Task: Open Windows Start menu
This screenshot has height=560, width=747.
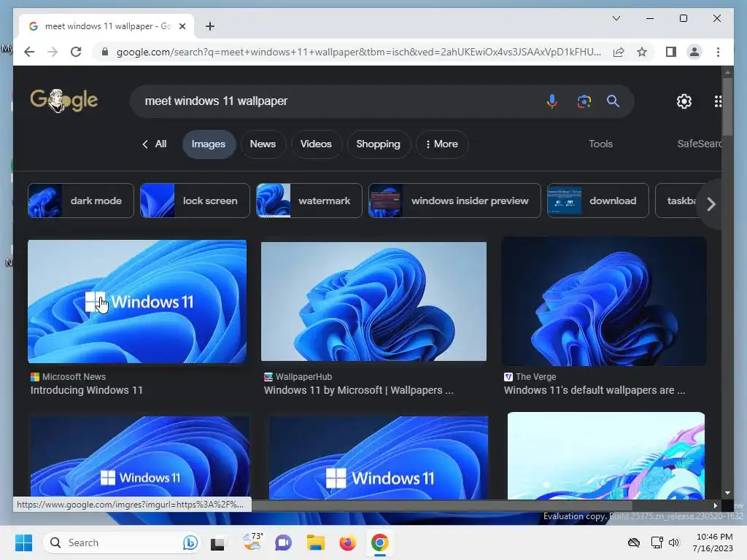Action: (x=23, y=542)
